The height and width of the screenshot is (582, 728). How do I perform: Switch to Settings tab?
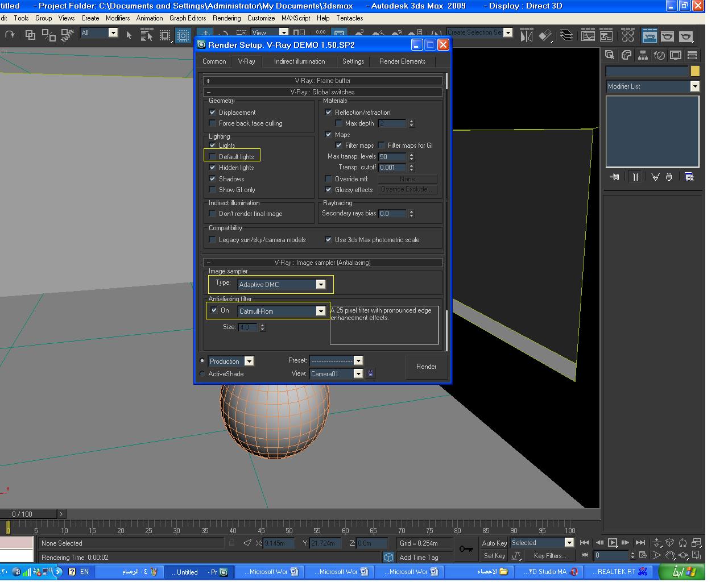pos(353,61)
